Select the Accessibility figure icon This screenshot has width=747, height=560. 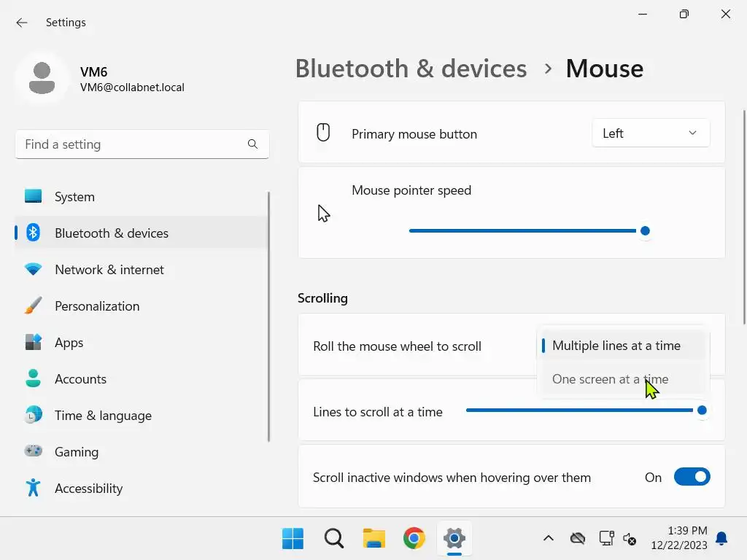(x=34, y=488)
